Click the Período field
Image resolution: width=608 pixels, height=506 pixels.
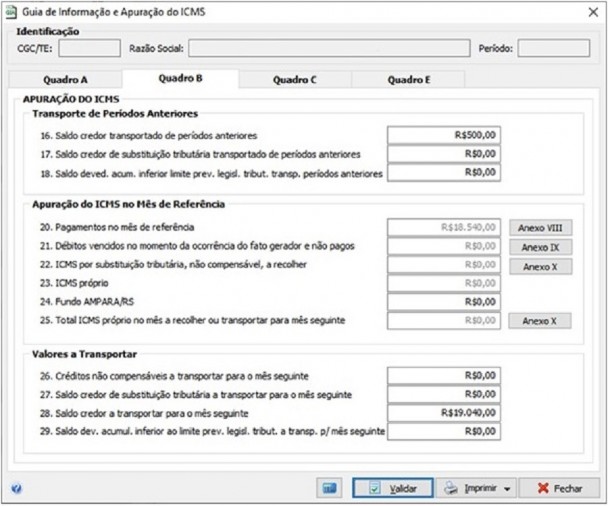coord(553,47)
